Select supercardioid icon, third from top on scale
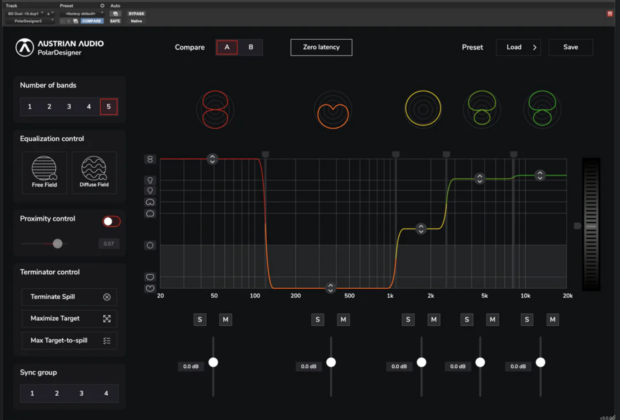The image size is (620, 420). (150, 191)
